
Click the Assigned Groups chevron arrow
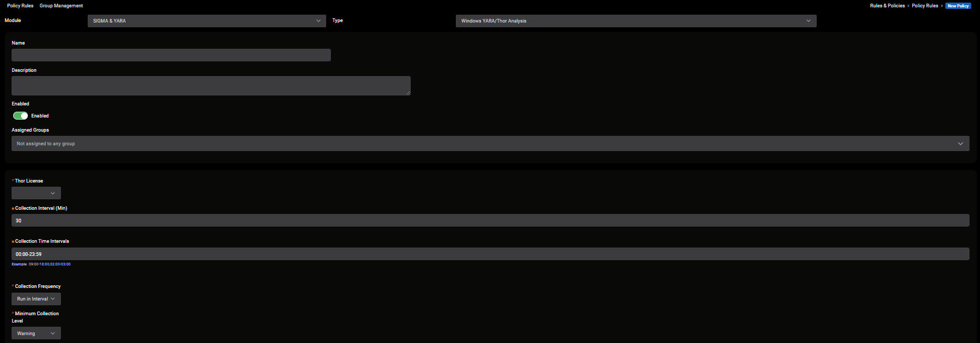click(961, 144)
